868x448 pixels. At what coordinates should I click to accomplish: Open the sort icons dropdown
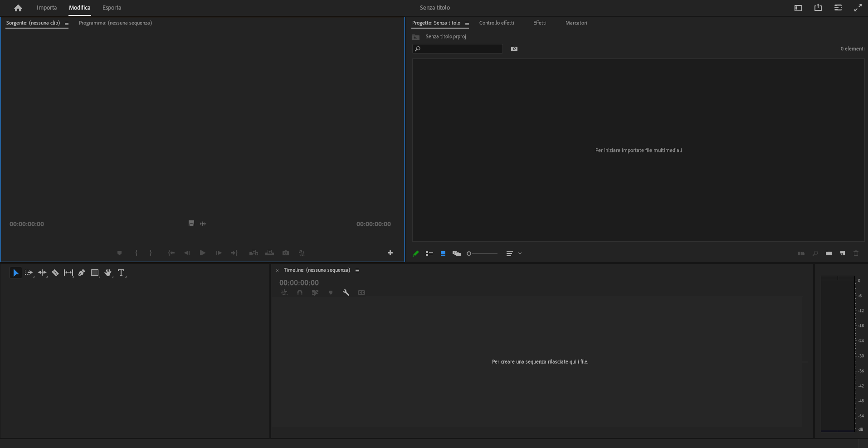(514, 254)
